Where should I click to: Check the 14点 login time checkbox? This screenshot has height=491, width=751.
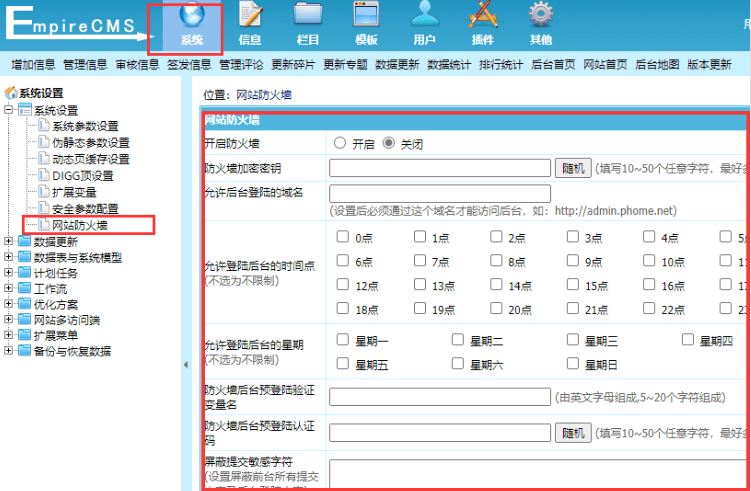[x=496, y=285]
